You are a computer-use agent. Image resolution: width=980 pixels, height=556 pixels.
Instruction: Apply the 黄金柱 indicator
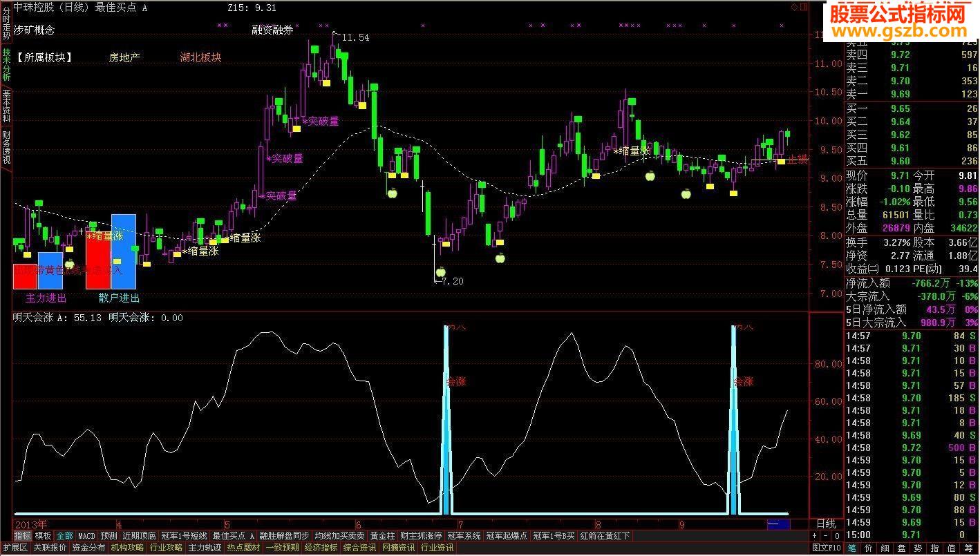(x=382, y=536)
